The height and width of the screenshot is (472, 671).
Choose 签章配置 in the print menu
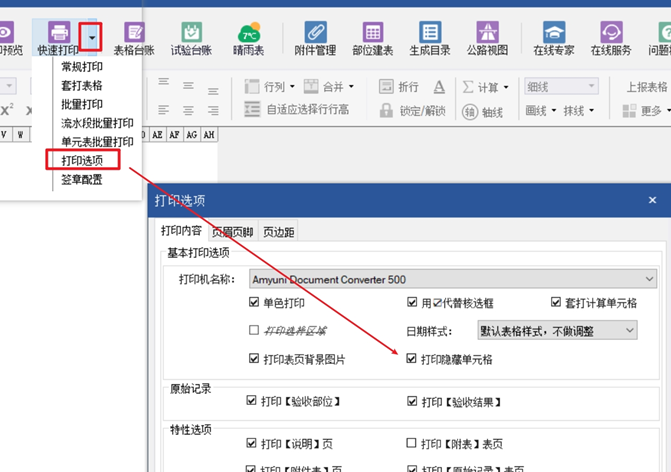tap(82, 180)
